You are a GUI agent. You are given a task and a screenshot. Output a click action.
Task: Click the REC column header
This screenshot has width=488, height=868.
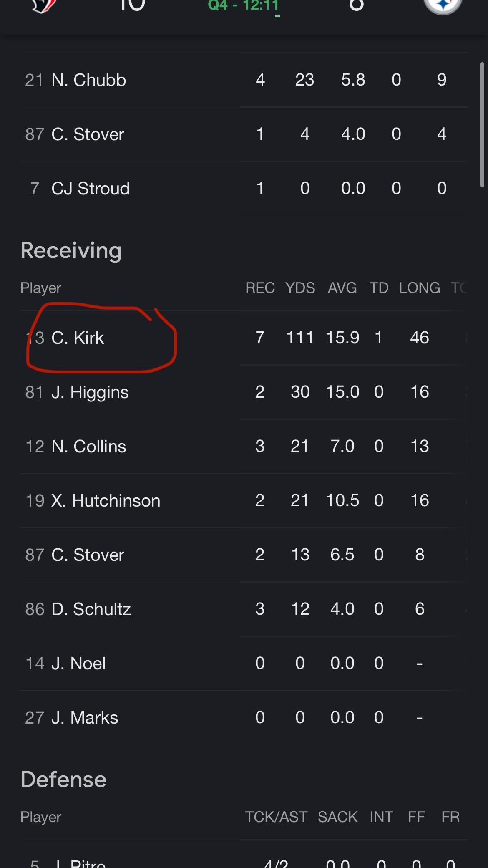click(x=260, y=288)
